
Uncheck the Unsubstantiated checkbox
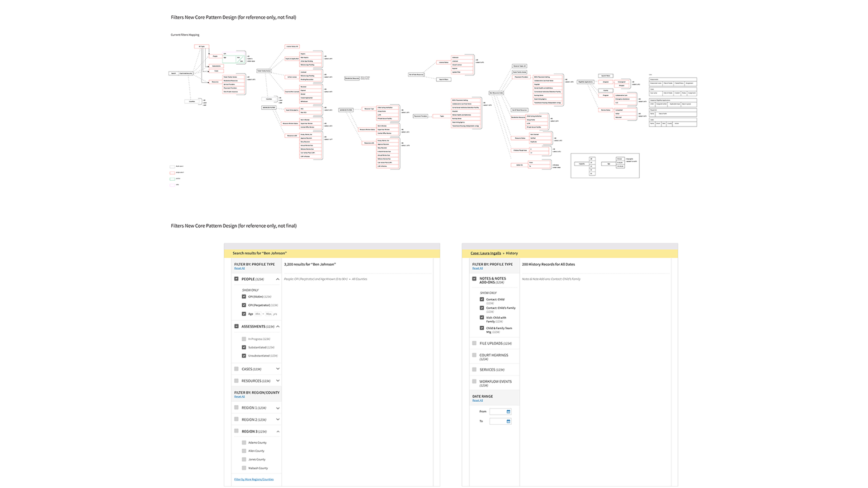point(244,356)
